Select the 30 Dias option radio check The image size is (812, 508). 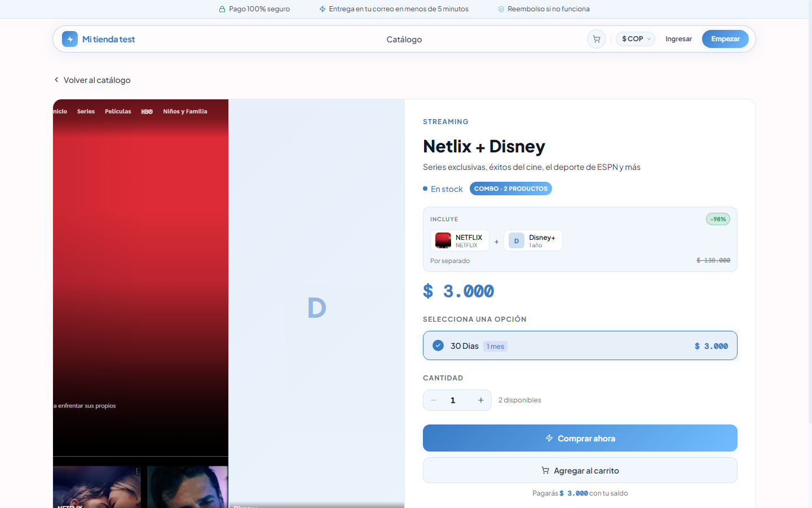tap(438, 345)
